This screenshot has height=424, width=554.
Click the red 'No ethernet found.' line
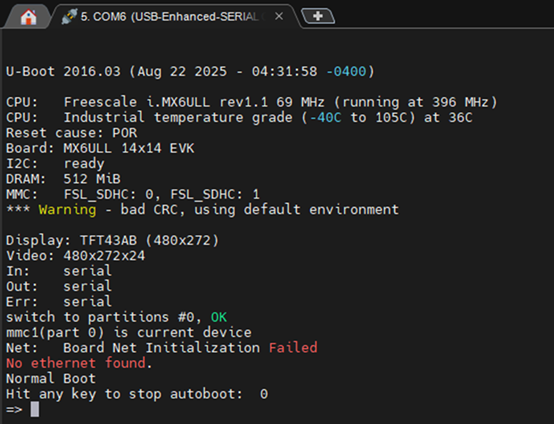pyautogui.click(x=79, y=363)
